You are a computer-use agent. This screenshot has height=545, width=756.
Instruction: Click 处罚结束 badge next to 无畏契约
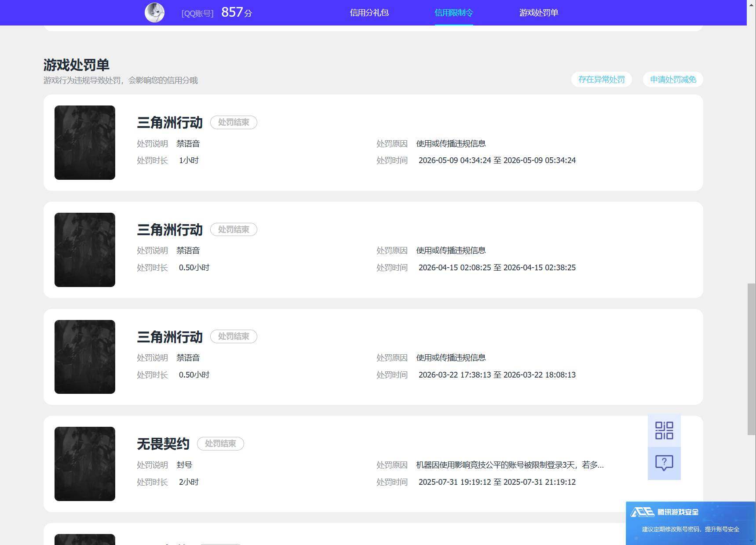click(220, 443)
